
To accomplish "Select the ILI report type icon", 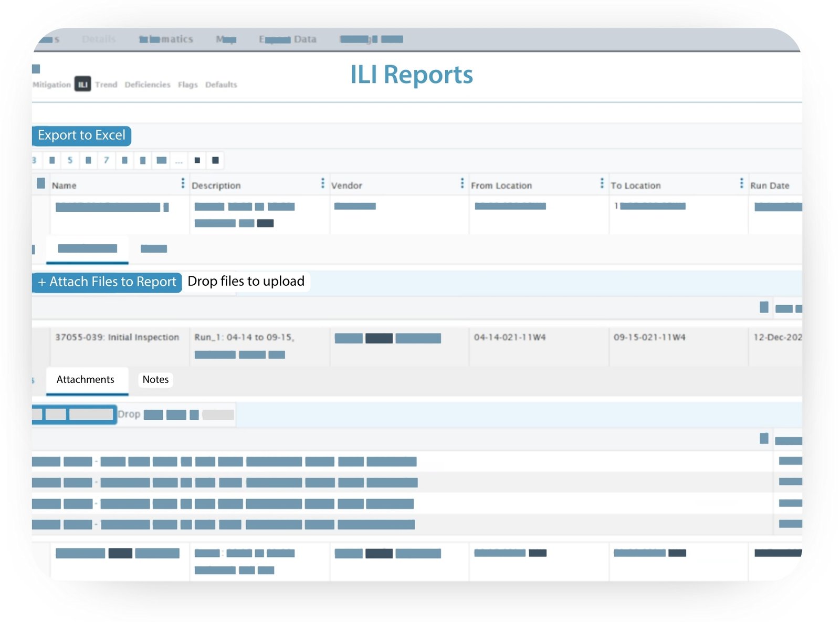I will click(x=82, y=84).
